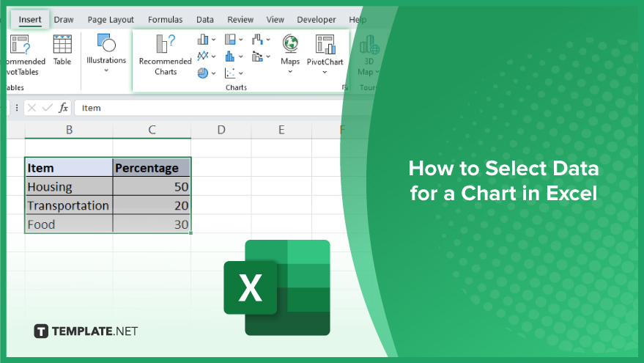
Task: Insert a Table
Action: tap(62, 50)
